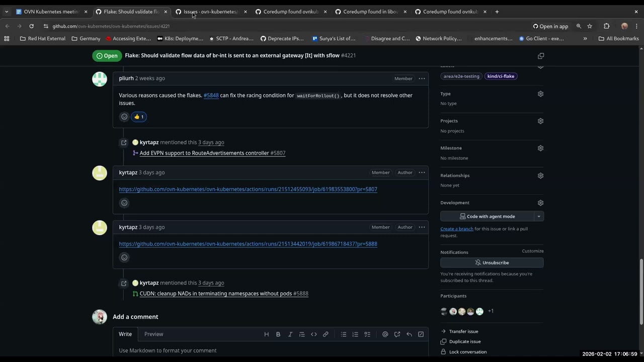Click Create a branch link
The width and height of the screenshot is (644, 362).
click(457, 229)
